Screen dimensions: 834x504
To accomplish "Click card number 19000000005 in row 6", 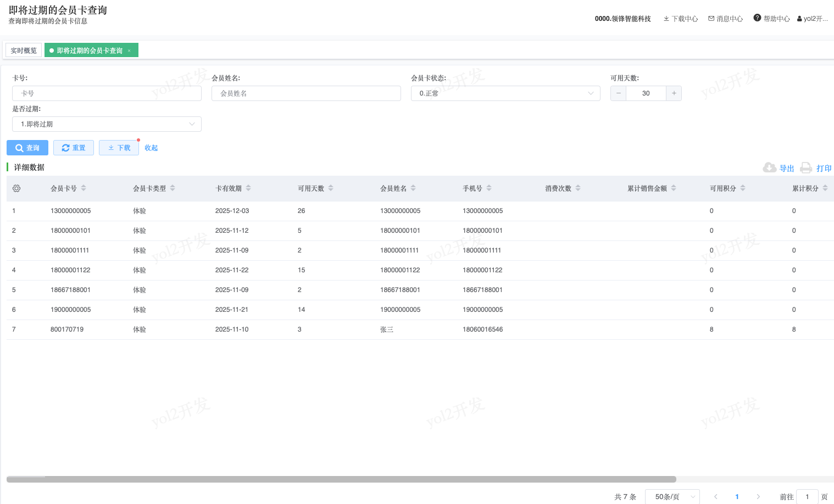I will click(x=70, y=310).
